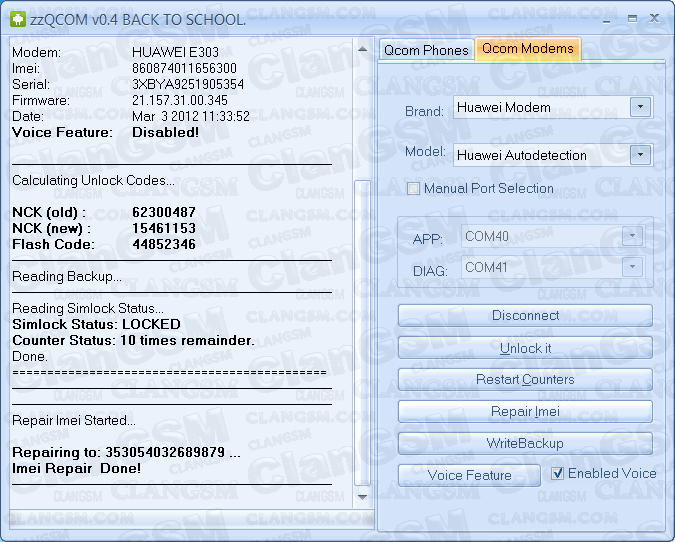Click the date Mar 3 2012 11:33:52
Screen dimensions: 675x542
pyautogui.click(x=191, y=116)
